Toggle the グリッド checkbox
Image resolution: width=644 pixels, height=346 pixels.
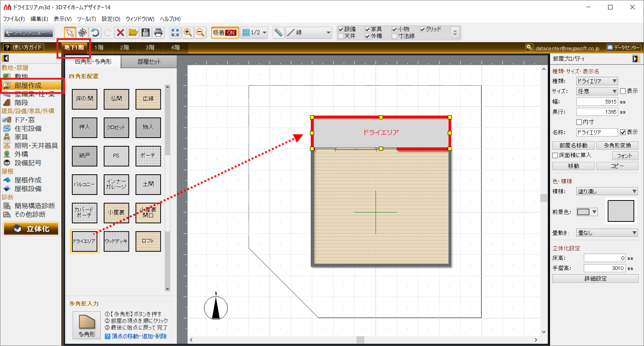click(x=422, y=29)
